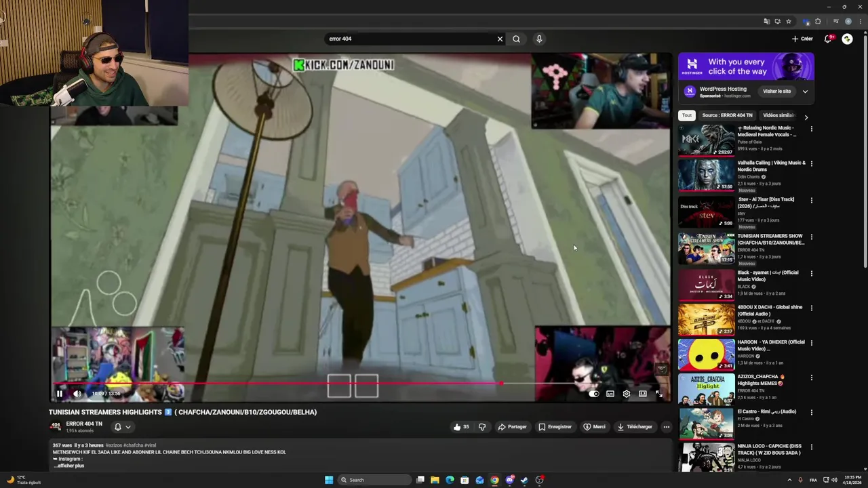Expand the Hostinger ad chevron
The height and width of the screenshot is (488, 868).
(805, 91)
